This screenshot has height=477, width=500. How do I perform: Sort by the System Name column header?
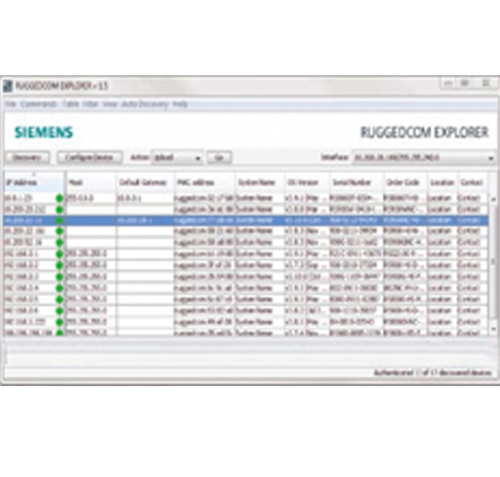pyautogui.click(x=260, y=182)
